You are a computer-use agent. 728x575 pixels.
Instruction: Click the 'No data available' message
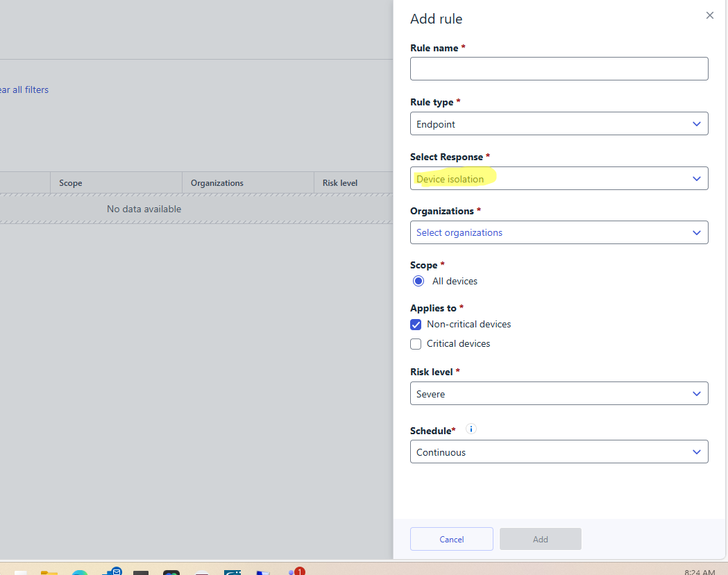[144, 209]
